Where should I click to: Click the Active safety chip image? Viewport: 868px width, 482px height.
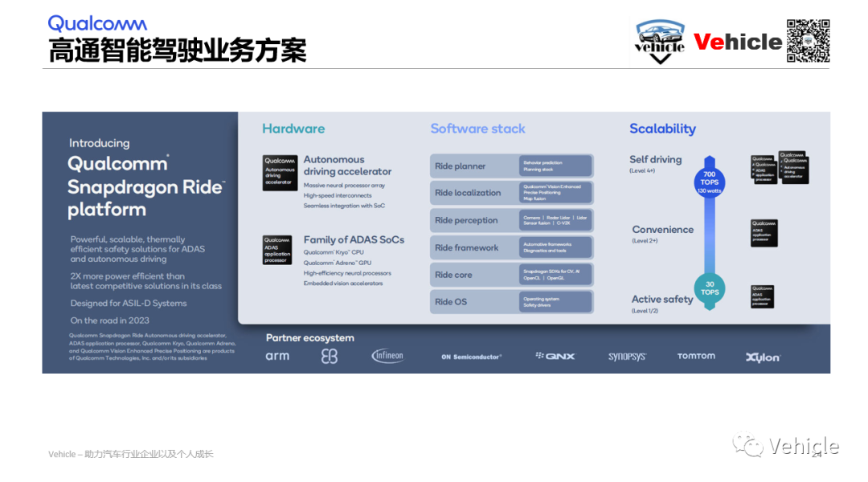(762, 296)
